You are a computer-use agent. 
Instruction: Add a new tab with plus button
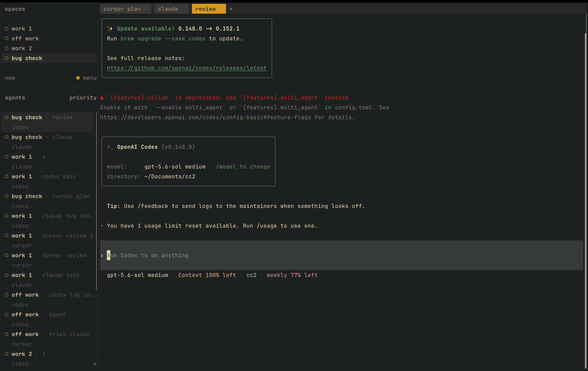coord(231,9)
